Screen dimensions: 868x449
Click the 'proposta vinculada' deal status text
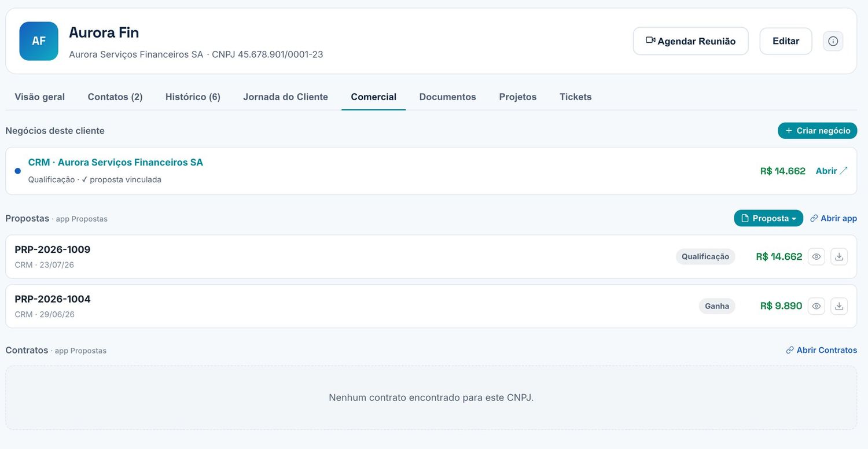point(126,179)
